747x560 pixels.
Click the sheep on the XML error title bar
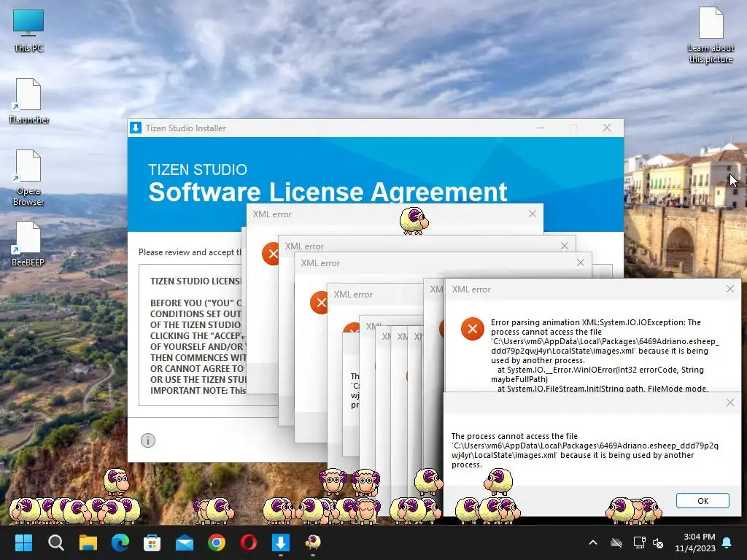tap(414, 220)
